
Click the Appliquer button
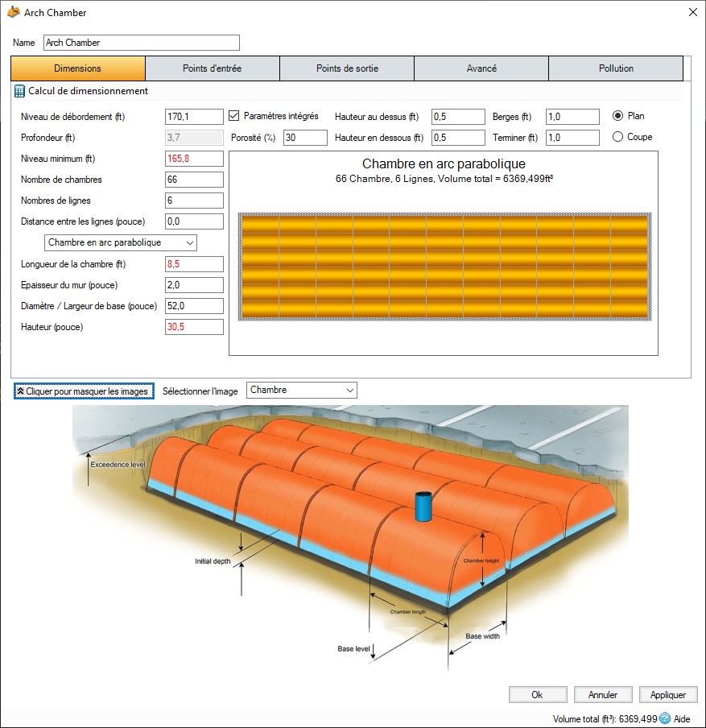668,694
